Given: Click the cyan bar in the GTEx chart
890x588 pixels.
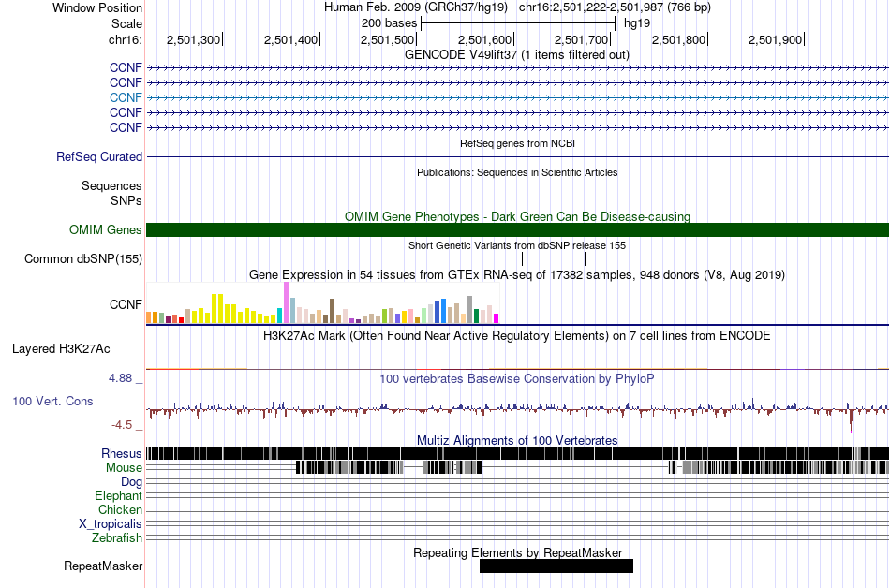Looking at the screenshot, I should 280,316.
